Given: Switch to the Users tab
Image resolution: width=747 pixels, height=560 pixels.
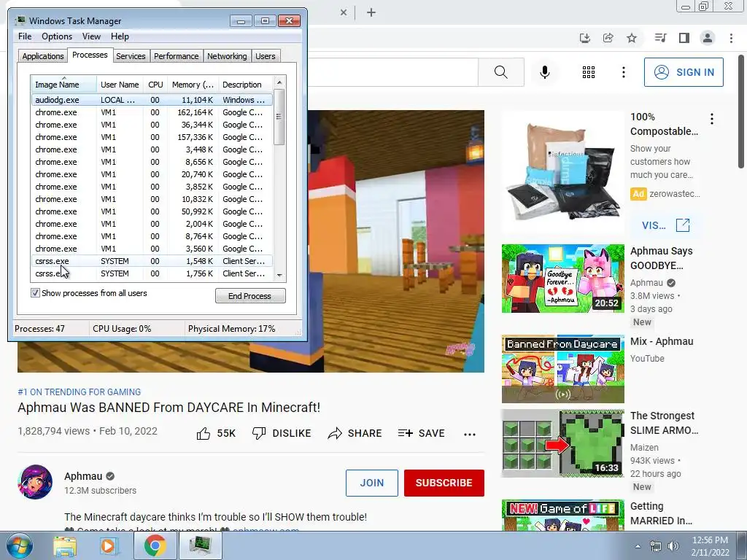Looking at the screenshot, I should 266,56.
